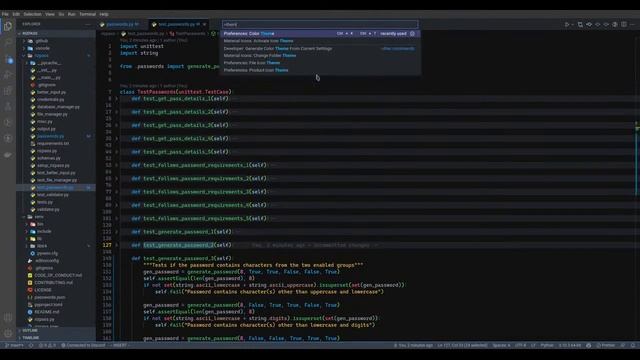Image resolution: width=640 pixels, height=360 pixels.
Task: Select Preferences: File Icon Theme command
Action: [320, 63]
